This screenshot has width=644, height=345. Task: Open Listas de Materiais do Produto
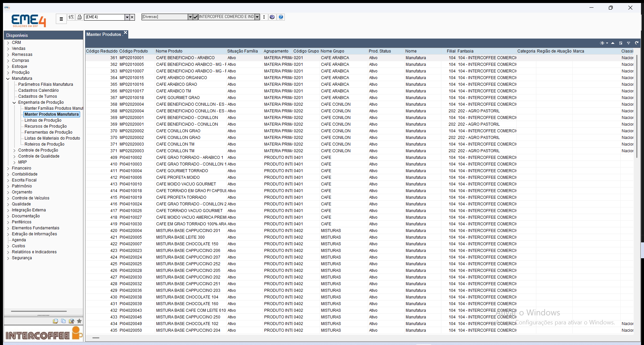coord(52,138)
